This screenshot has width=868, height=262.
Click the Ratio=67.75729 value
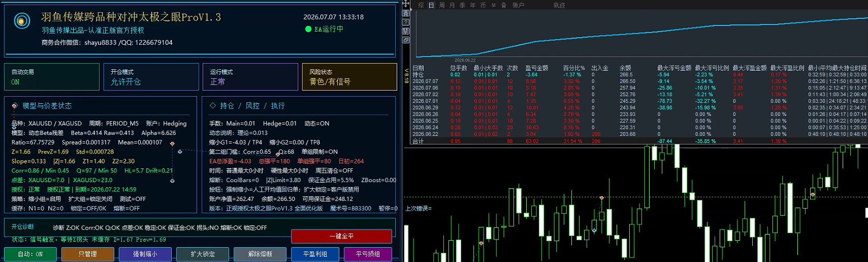pos(33,142)
